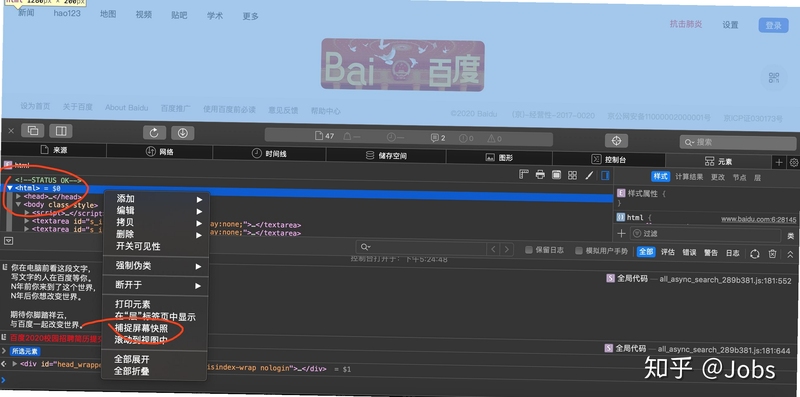Filter console by 错误
Screen dimensions: 800x397
(689, 253)
